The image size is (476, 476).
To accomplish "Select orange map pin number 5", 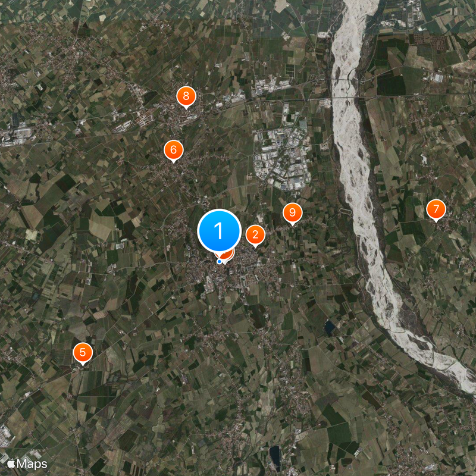I will pyautogui.click(x=83, y=352).
